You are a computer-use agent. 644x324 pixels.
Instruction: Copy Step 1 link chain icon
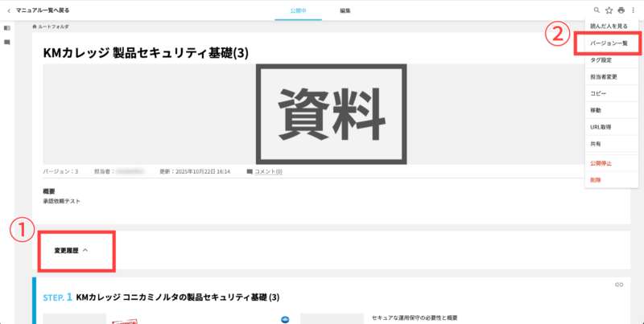[619, 285]
